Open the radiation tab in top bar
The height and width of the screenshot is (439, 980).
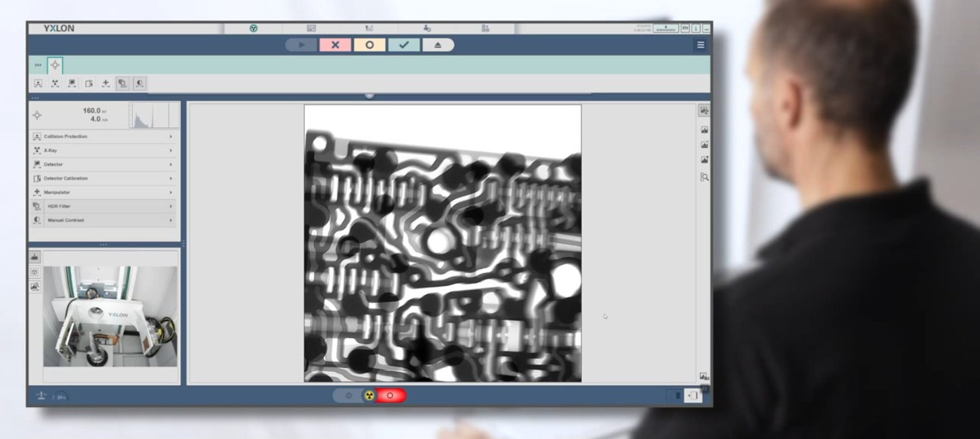[253, 28]
